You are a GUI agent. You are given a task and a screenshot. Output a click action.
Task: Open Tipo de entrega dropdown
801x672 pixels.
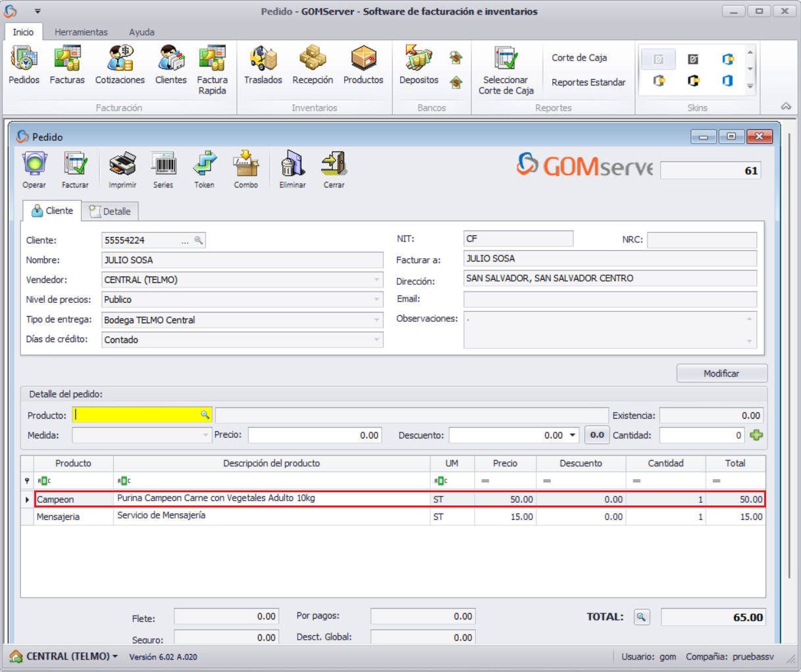coord(376,320)
